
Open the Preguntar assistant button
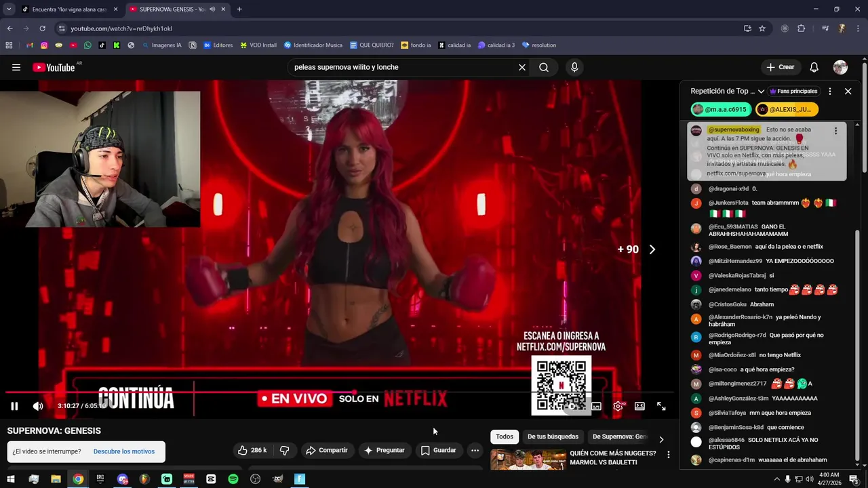384,450
